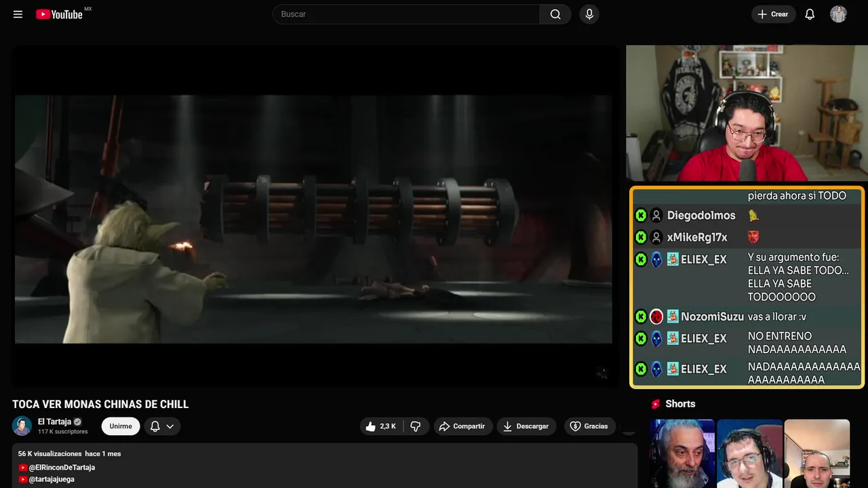Viewport: 868px width, 488px height.
Task: Click the El Tartaja verified badge
Action: (x=77, y=422)
